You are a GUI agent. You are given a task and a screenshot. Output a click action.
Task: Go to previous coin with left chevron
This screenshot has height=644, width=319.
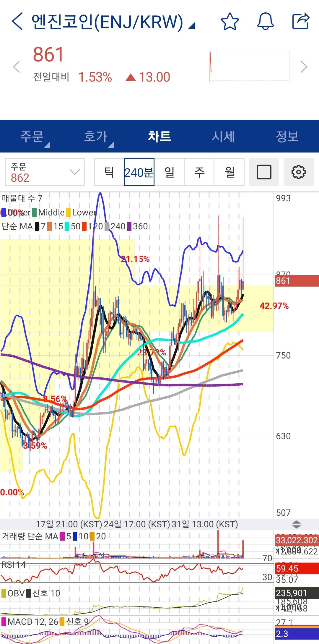point(17,67)
